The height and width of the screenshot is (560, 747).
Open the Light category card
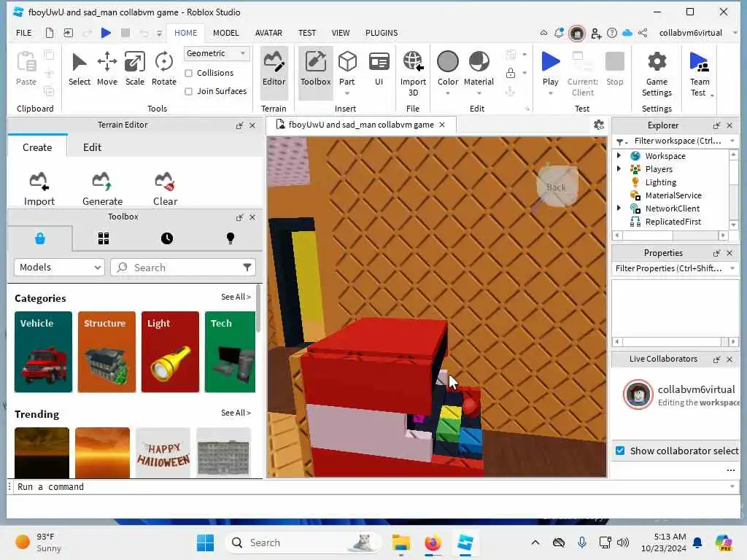(x=170, y=352)
